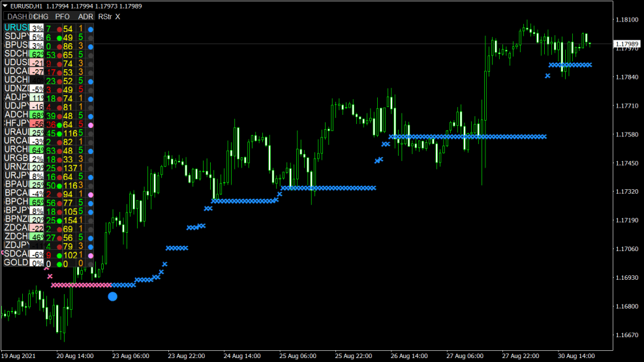Click the blue signal dot in URCHF row
Image resolution: width=644 pixels, height=362 pixels.
coord(90,151)
